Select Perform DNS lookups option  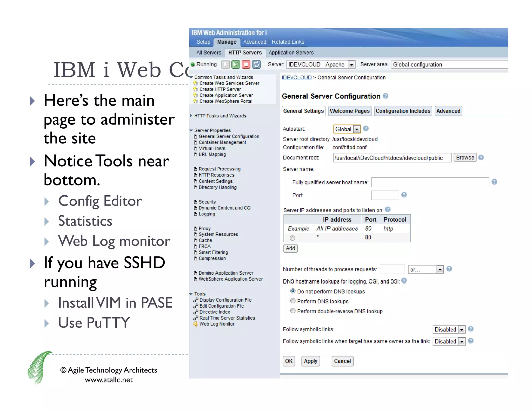tap(293, 301)
